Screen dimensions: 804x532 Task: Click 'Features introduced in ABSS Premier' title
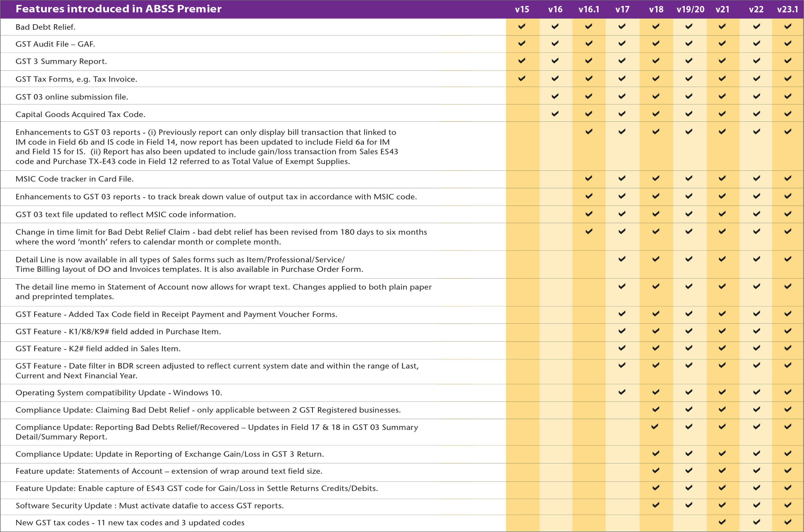[x=119, y=9]
